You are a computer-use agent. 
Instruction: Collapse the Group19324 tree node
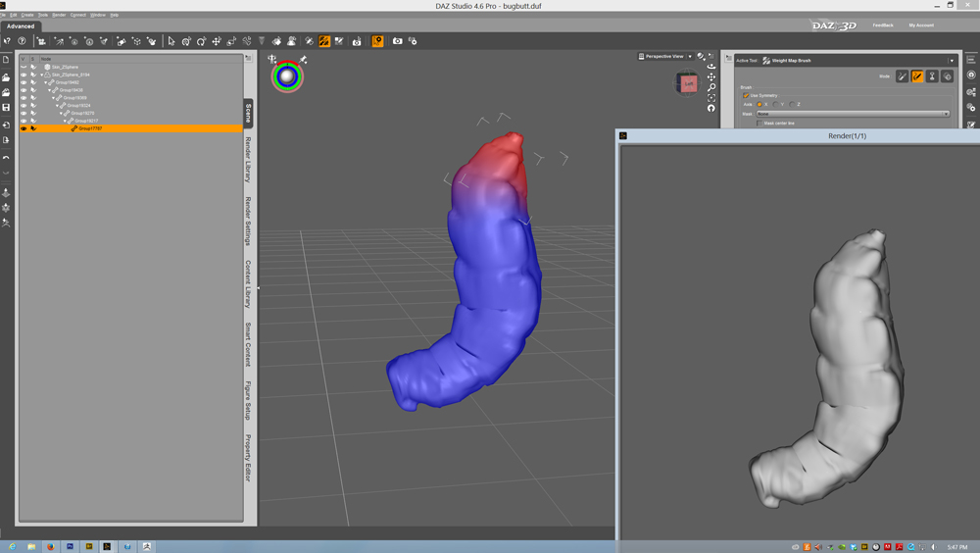coord(57,105)
